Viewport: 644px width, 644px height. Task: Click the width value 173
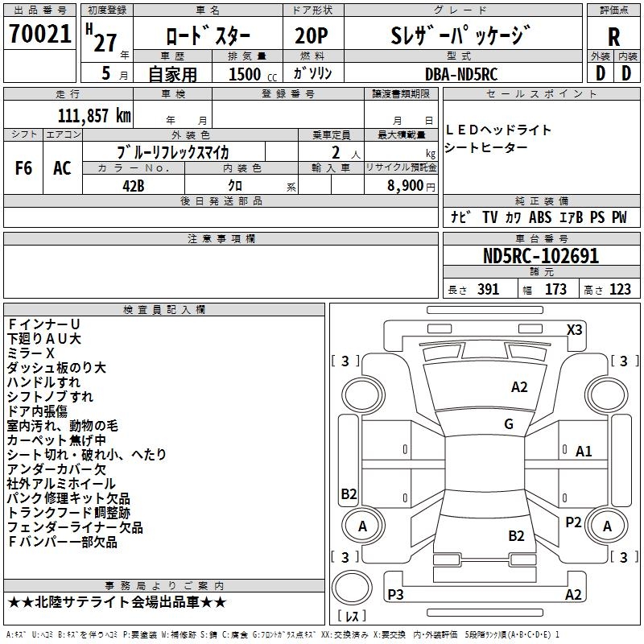[555, 290]
